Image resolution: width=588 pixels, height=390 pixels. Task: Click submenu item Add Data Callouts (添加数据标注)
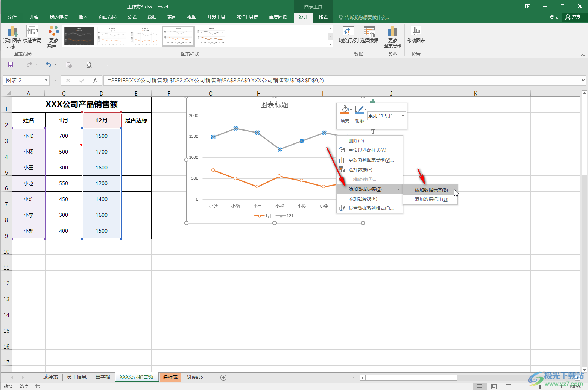click(x=431, y=199)
